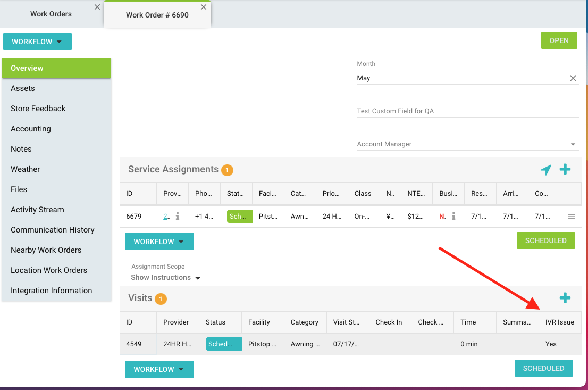Click provider info icon in assignment row
This screenshot has height=390, width=588.
178,217
